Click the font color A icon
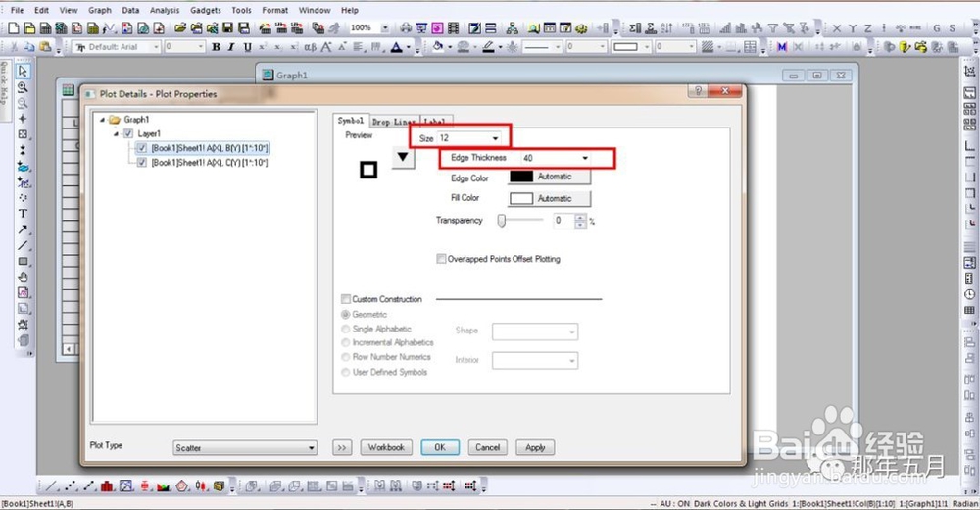 [396, 47]
